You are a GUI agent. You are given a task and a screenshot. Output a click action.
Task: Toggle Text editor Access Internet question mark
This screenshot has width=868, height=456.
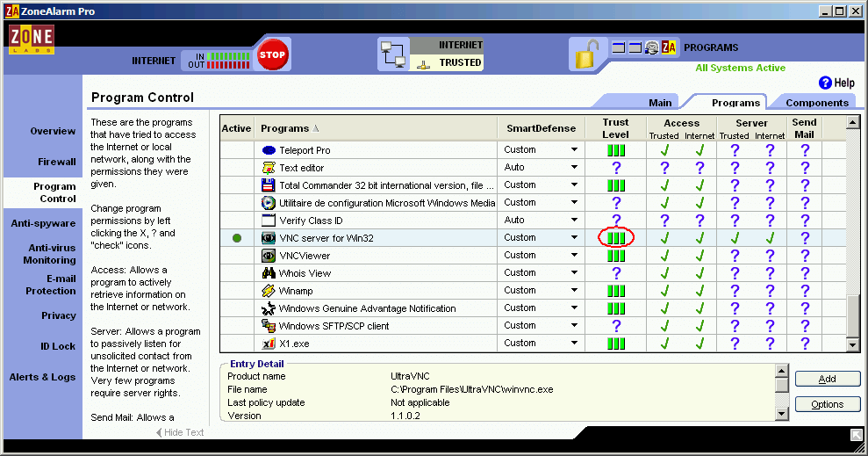click(699, 168)
